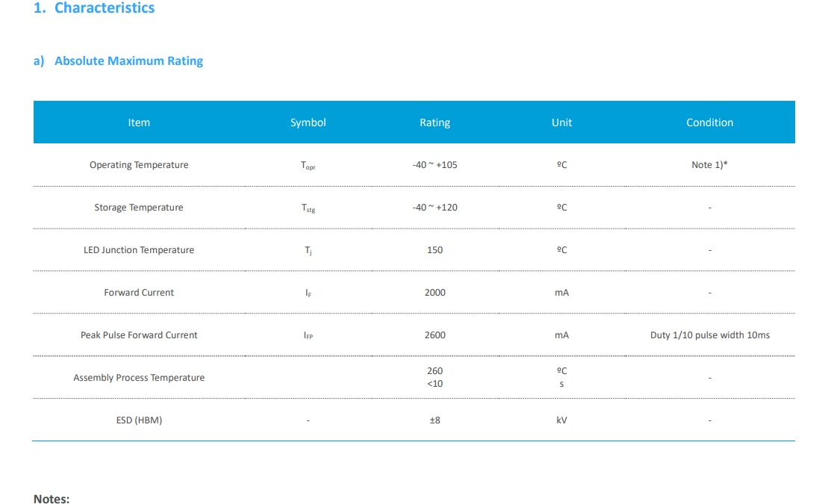Screen dimensions: 825x504
Task: Select the 'Assembly Process Temperature' cell
Action: [139, 378]
